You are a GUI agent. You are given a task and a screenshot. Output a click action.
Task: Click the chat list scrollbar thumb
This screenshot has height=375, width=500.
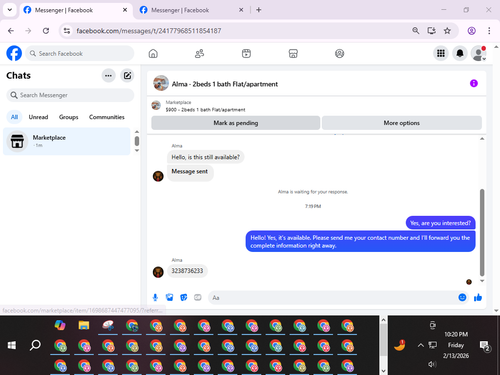(x=137, y=141)
